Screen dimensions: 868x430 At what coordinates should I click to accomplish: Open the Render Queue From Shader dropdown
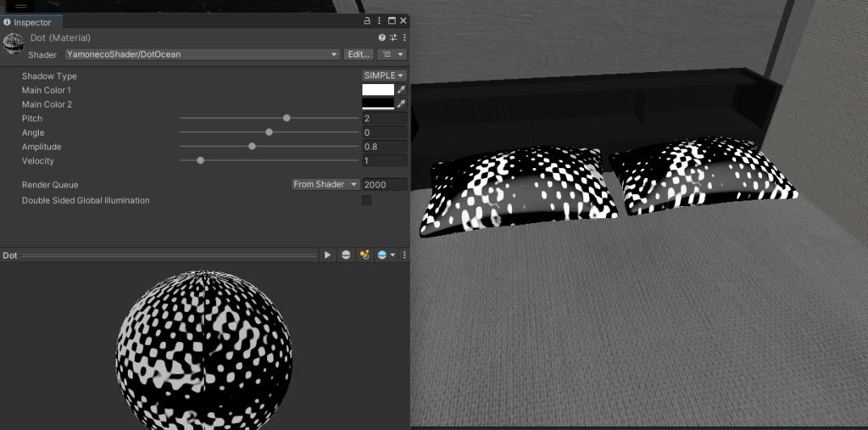(325, 185)
